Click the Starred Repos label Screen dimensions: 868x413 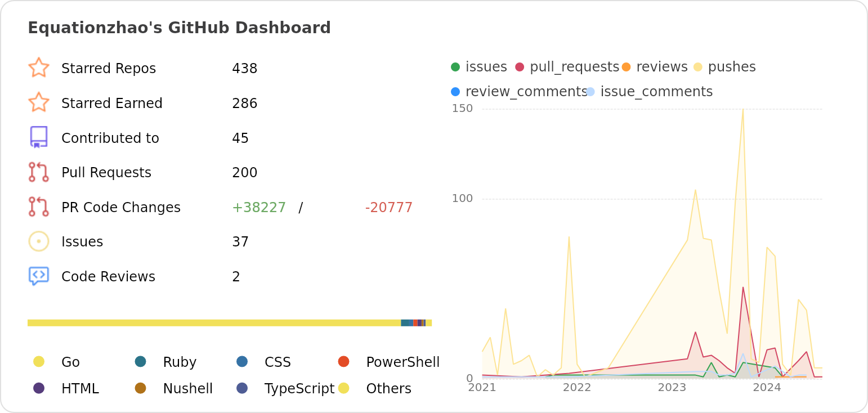tap(109, 69)
